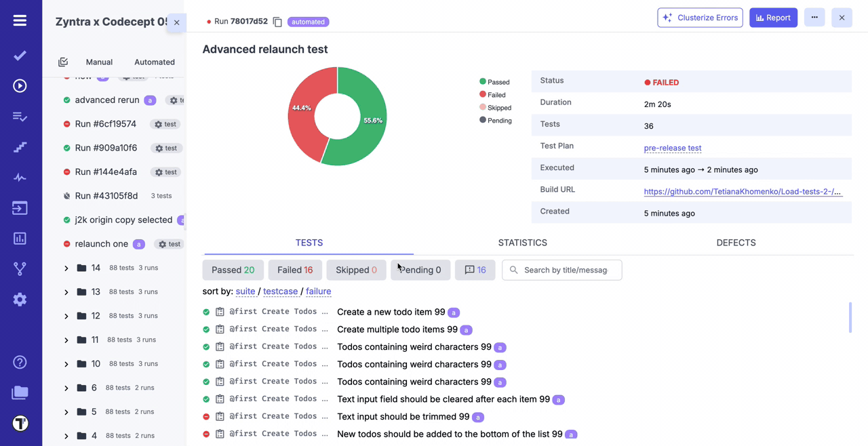
Task: Expand folder 5 in run list
Action: click(x=66, y=412)
